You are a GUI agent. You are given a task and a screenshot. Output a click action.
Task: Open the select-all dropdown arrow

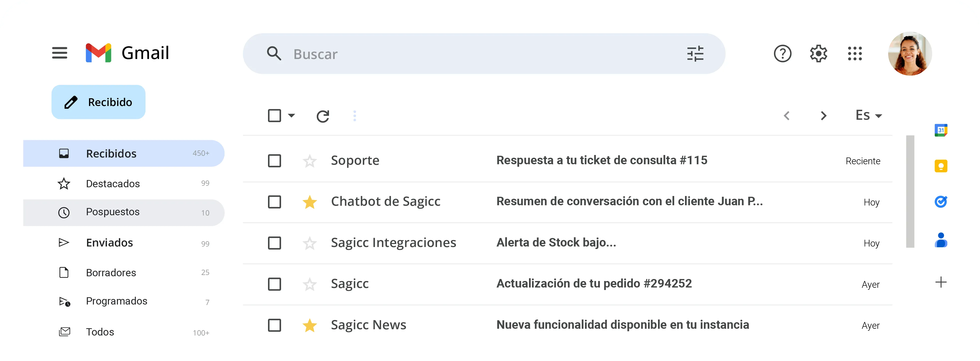pyautogui.click(x=291, y=116)
